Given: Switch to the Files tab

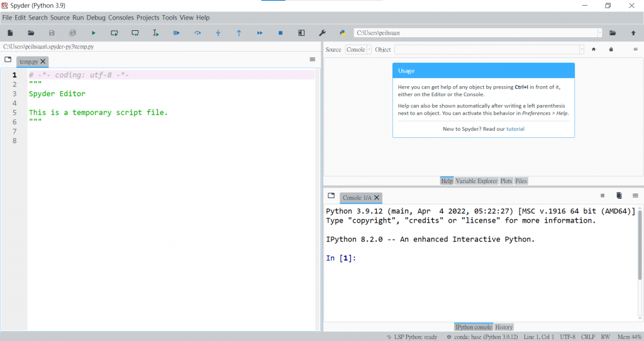Looking at the screenshot, I should [521, 181].
